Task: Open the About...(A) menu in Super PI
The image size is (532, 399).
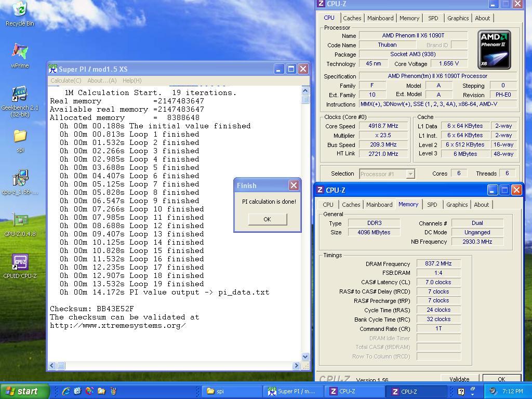Action: point(102,81)
